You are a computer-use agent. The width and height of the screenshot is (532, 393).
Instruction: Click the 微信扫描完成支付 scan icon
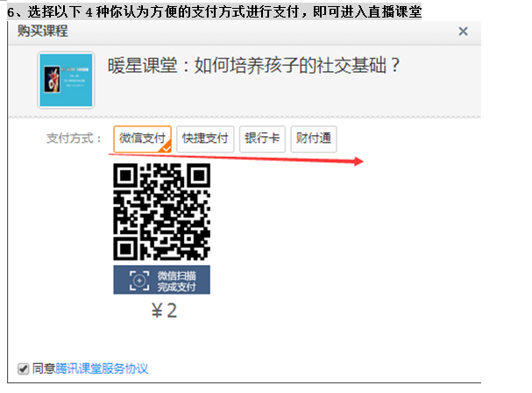pyautogui.click(x=139, y=280)
